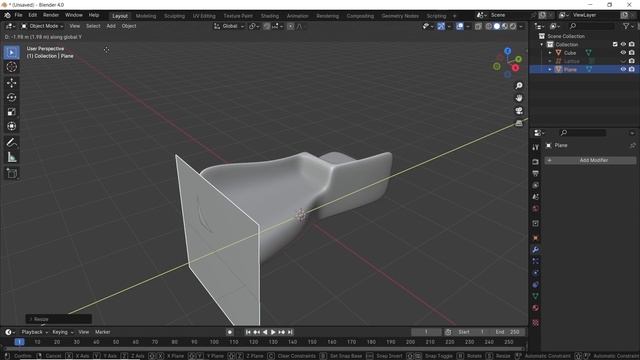Open the Playback dropdown
The width and height of the screenshot is (640, 360).
[34, 332]
